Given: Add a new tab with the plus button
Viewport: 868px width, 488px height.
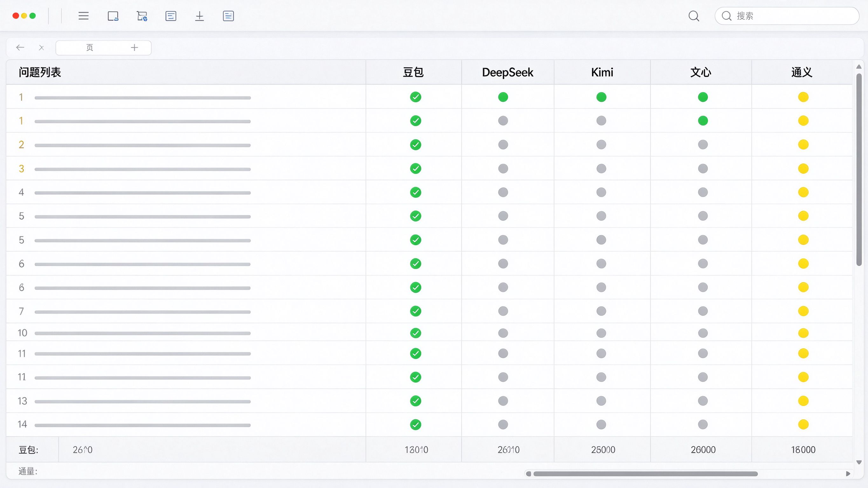Looking at the screenshot, I should point(134,47).
